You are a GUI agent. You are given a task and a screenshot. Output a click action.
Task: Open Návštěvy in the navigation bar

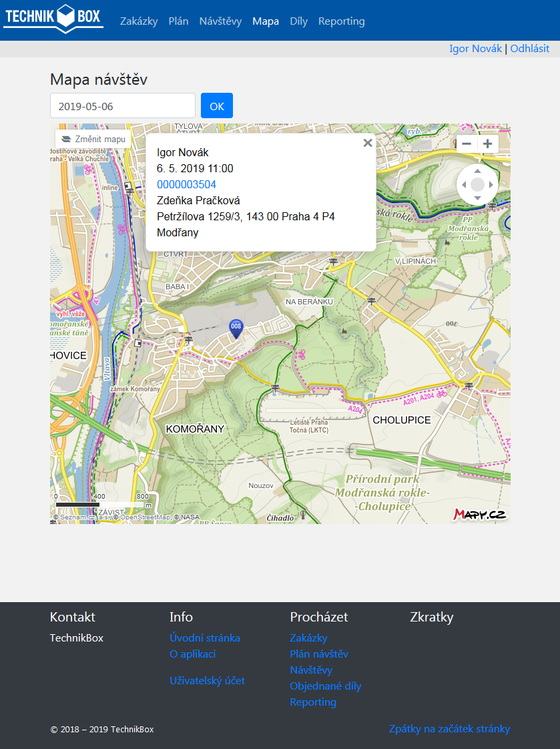[x=220, y=21]
